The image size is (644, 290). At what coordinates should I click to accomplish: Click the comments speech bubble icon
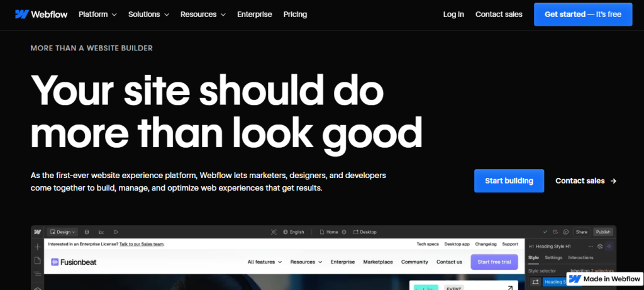[566, 232]
